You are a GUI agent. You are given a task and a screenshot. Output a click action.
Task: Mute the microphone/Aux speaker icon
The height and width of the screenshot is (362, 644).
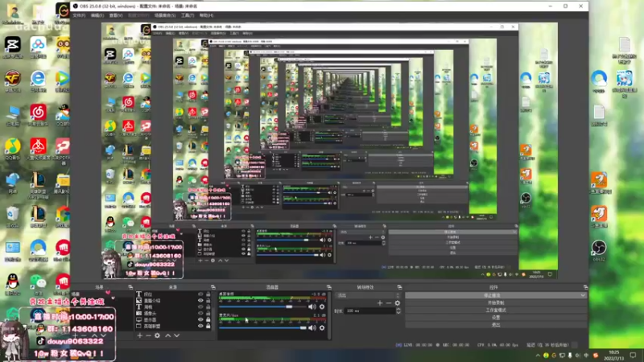point(312,327)
